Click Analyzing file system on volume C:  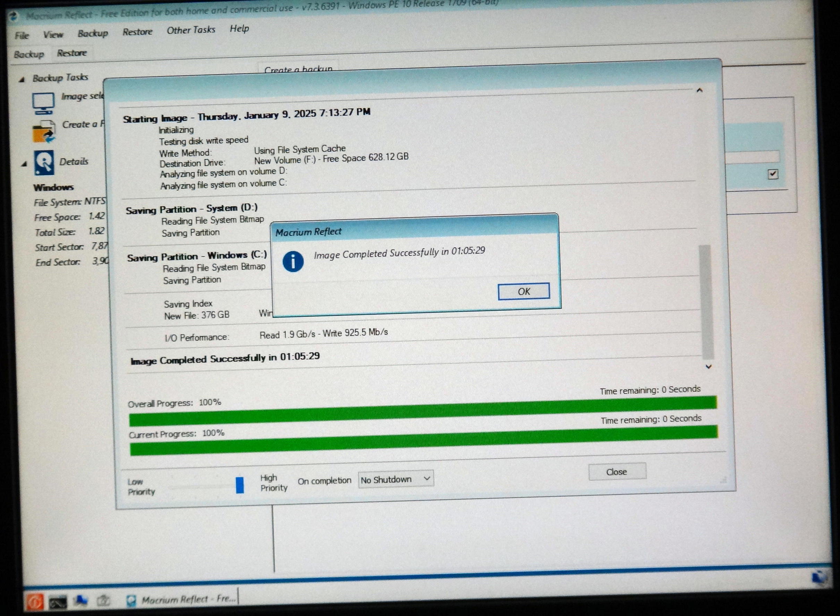(x=224, y=185)
